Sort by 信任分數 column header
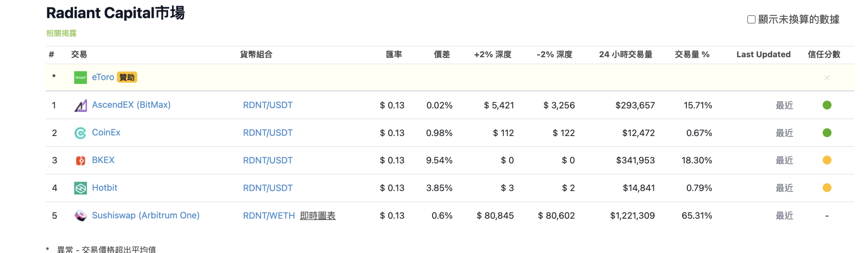The image size is (868, 253). pos(824,54)
